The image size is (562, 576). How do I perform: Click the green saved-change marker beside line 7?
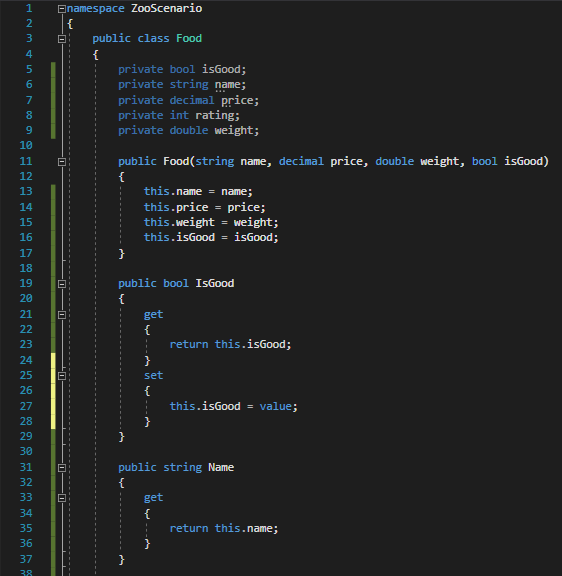[x=53, y=100]
